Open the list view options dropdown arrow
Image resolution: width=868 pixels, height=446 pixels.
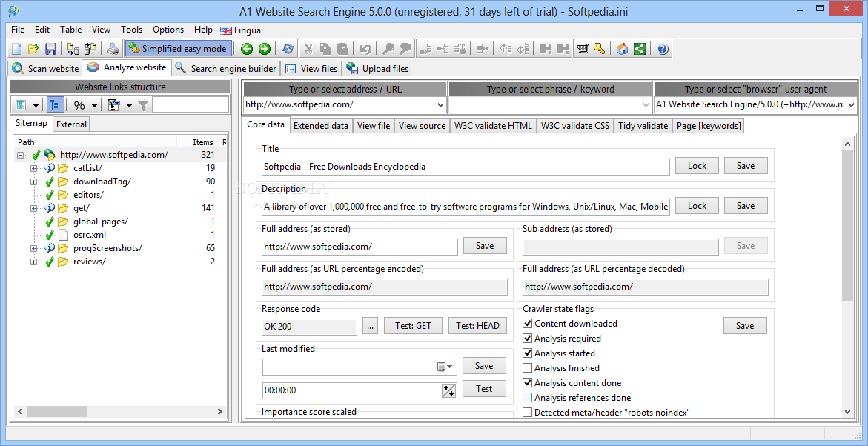point(36,105)
